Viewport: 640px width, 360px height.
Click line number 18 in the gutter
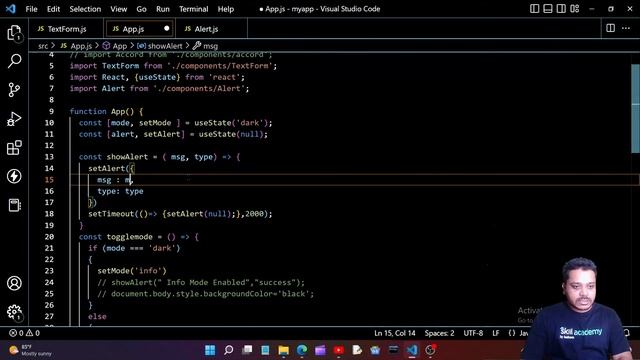[x=49, y=214]
